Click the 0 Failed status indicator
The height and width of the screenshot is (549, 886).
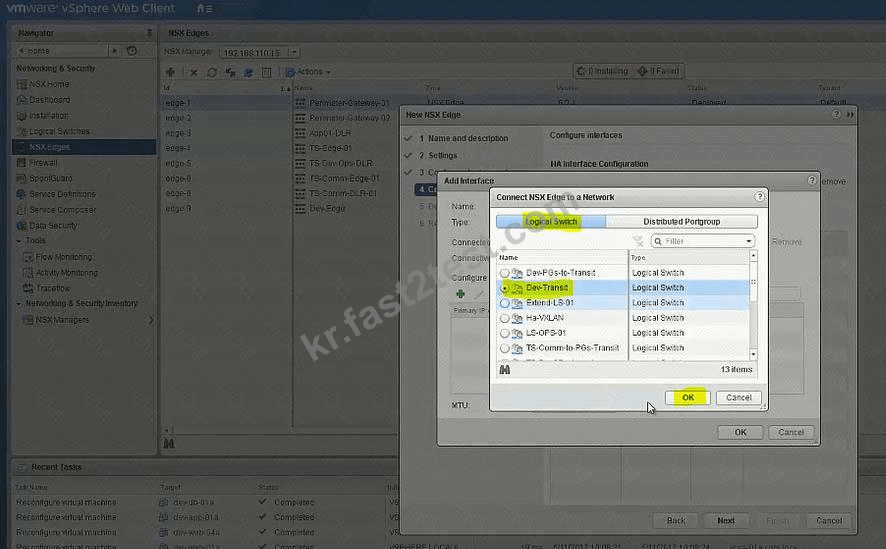(x=658, y=71)
